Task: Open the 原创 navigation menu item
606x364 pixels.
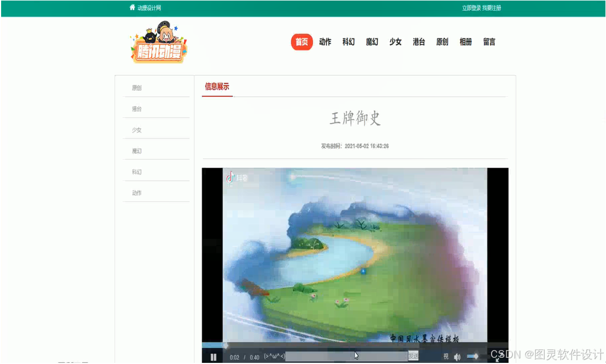Action: click(x=442, y=42)
